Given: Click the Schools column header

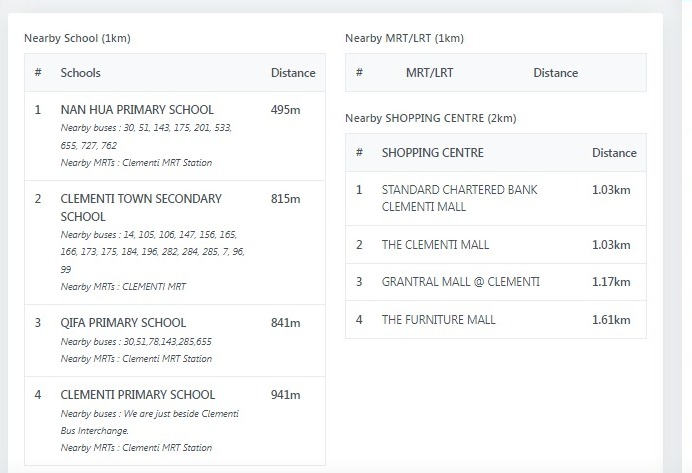Looking at the screenshot, I should 80,73.
